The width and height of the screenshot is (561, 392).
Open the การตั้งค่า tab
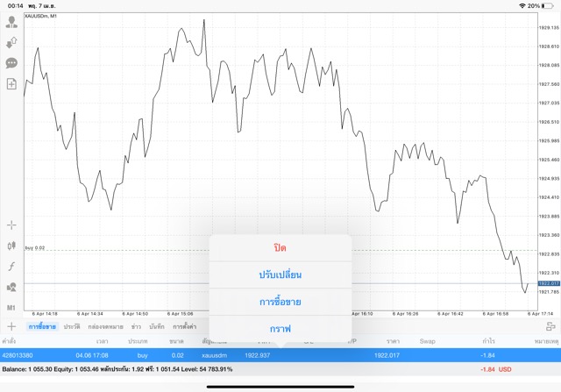[x=184, y=326]
